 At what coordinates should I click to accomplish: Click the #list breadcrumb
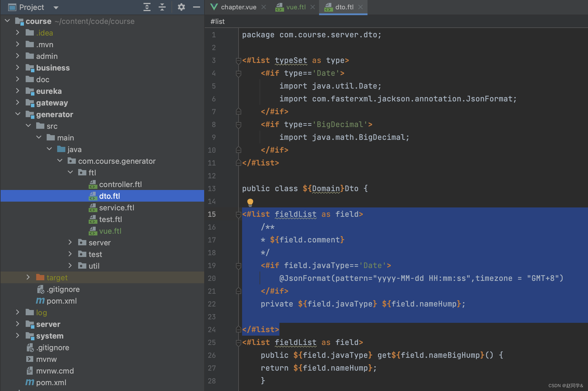click(218, 22)
